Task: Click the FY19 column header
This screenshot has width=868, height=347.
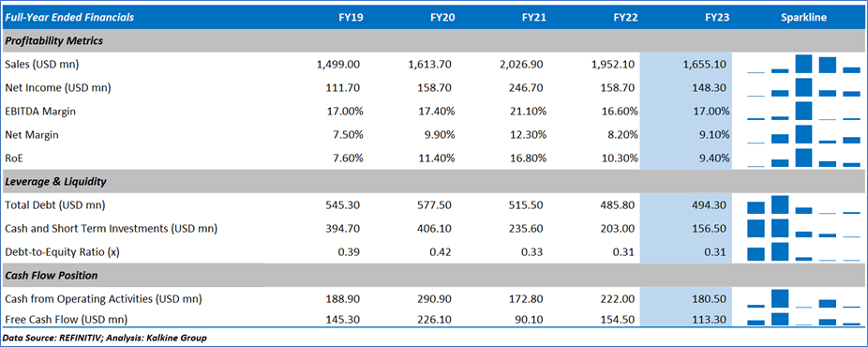Action: tap(351, 17)
